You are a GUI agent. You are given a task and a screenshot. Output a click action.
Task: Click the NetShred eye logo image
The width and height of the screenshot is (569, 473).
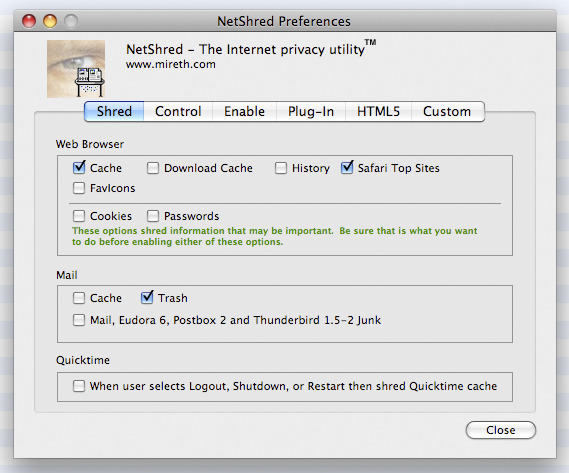(x=76, y=69)
